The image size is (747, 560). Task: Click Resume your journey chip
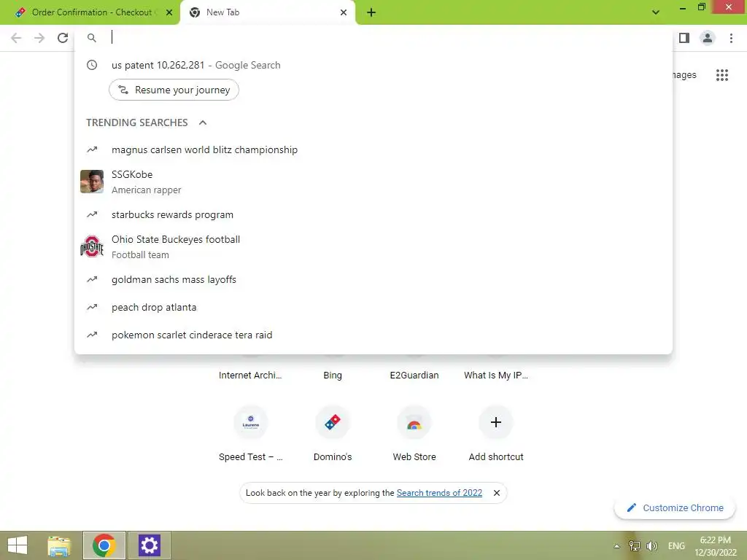174,90
